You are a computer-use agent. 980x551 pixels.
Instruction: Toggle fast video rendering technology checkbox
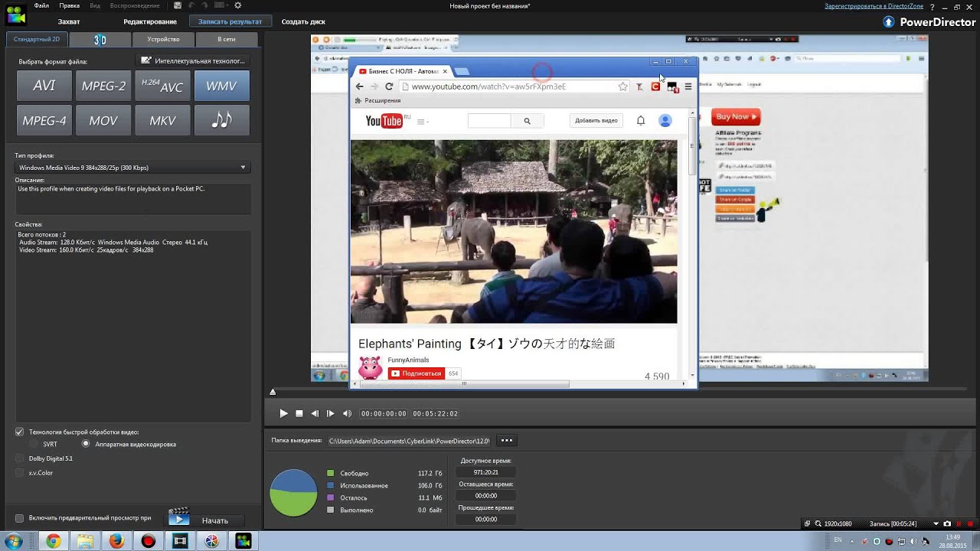click(x=19, y=432)
